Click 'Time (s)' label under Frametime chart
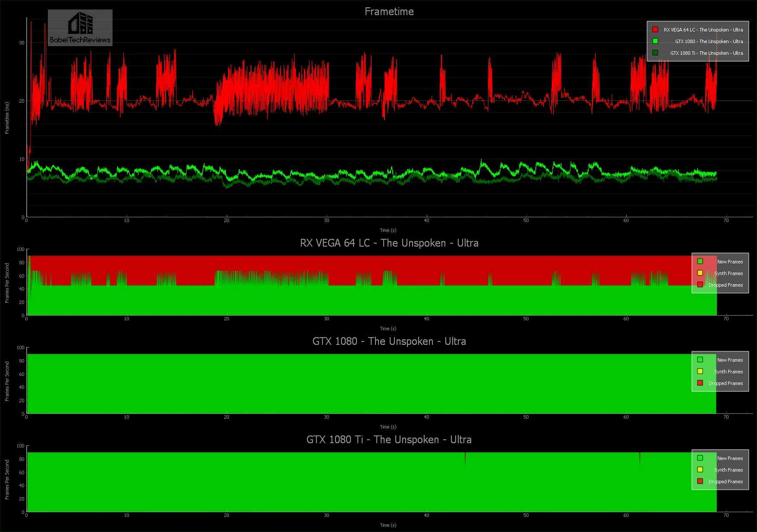 388,230
